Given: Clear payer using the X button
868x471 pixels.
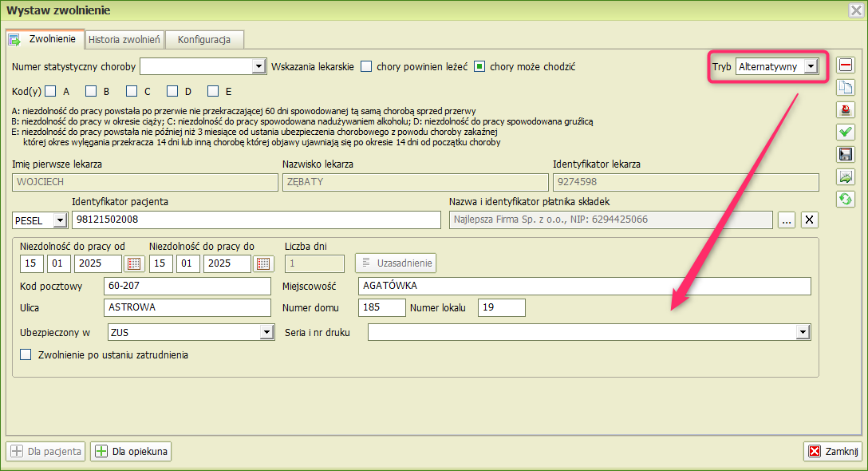Looking at the screenshot, I should 808,220.
